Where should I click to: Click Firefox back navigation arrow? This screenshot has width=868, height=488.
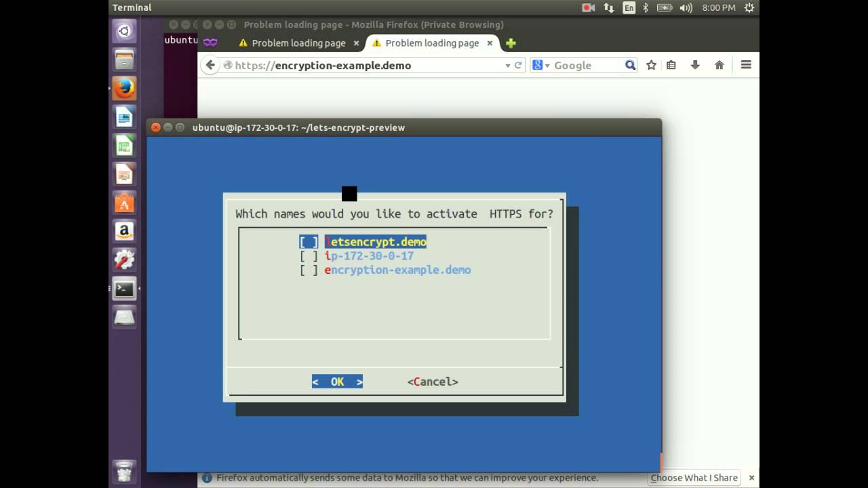[210, 65]
